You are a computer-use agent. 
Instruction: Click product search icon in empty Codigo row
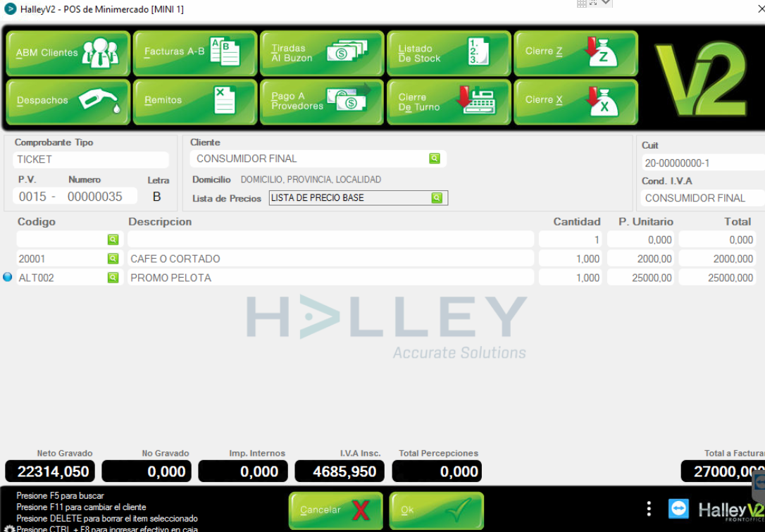113,240
